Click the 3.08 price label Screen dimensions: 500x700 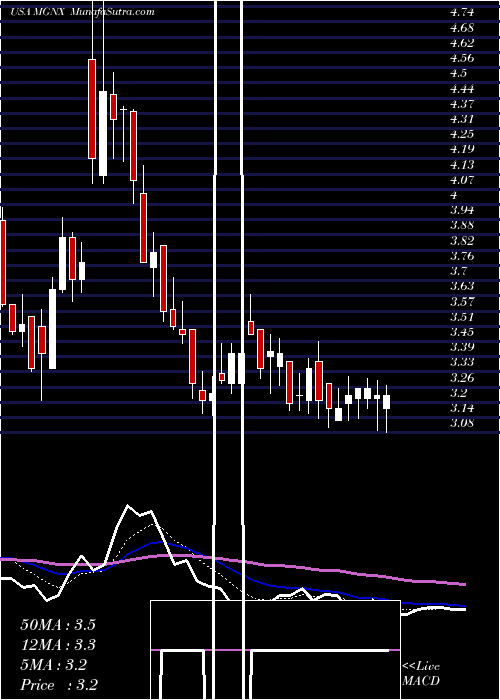462,423
